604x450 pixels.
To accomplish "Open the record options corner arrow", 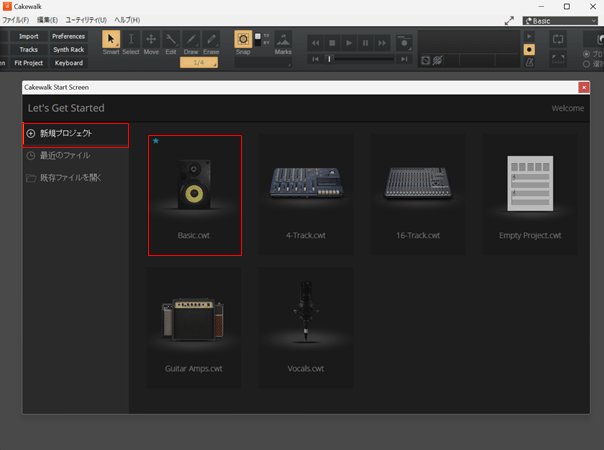I will pos(410,49).
